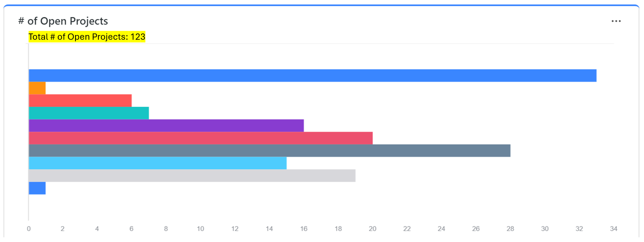Screen dimensions: 644x242
Task: Click the 20 axis tick label
Action: (x=372, y=229)
